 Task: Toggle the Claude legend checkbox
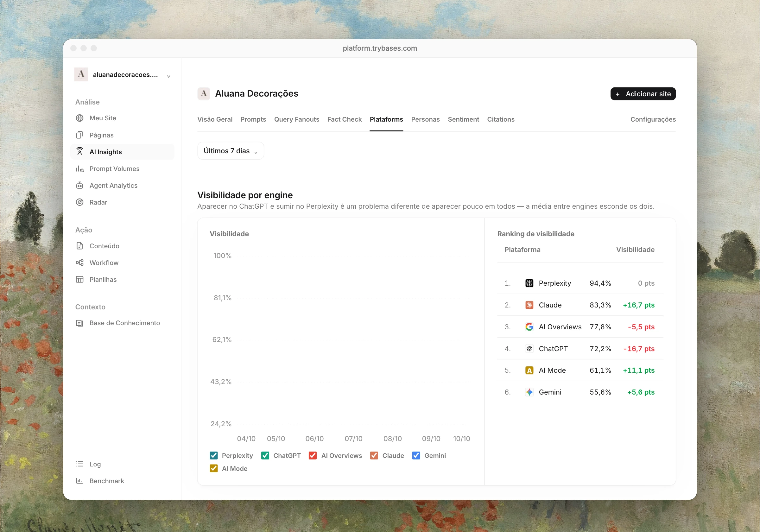point(374,456)
